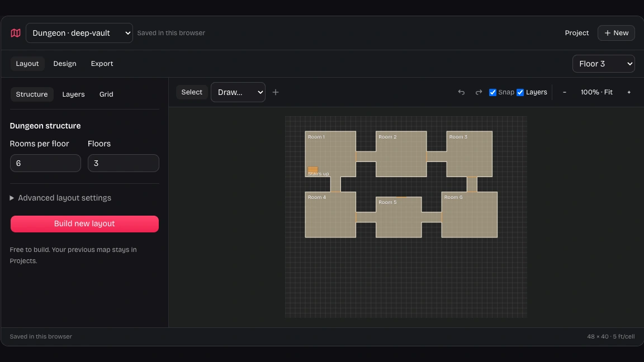Viewport: 644px width, 362px height.
Task: Click the Rooms per floor input field
Action: click(x=45, y=163)
